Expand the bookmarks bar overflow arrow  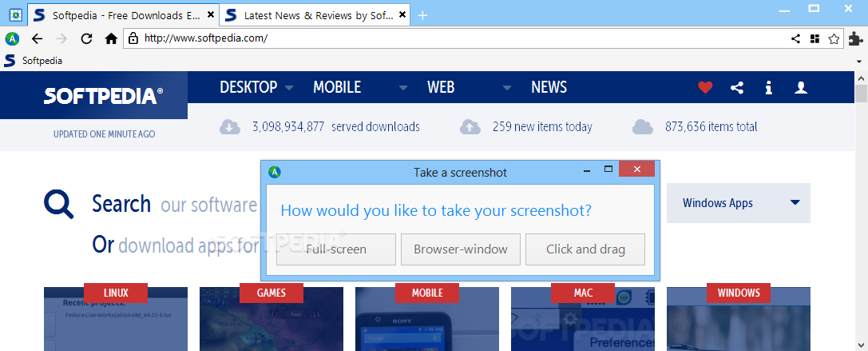tap(859, 61)
